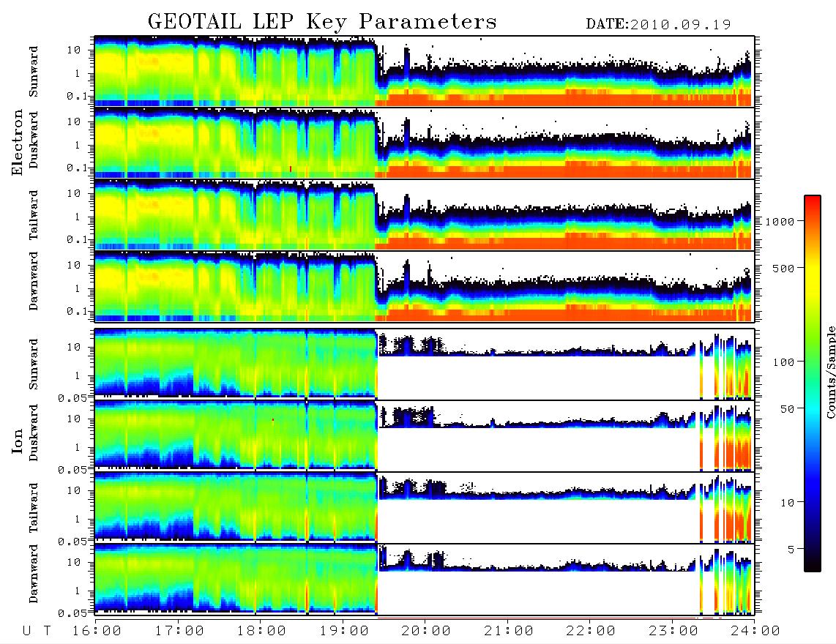Screen dimensions: 836x644
Task: Open the Electron Dawnward spectrogram panel
Action: [425, 287]
